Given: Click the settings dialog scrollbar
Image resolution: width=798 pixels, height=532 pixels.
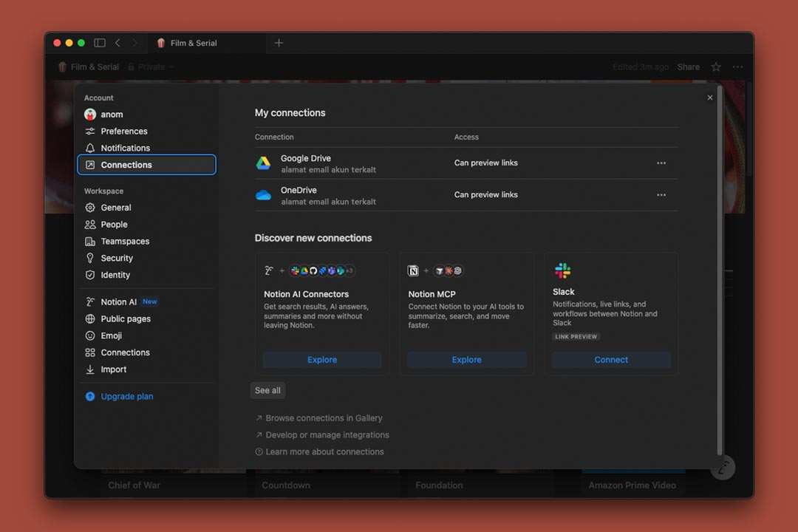Looking at the screenshot, I should point(719,270).
